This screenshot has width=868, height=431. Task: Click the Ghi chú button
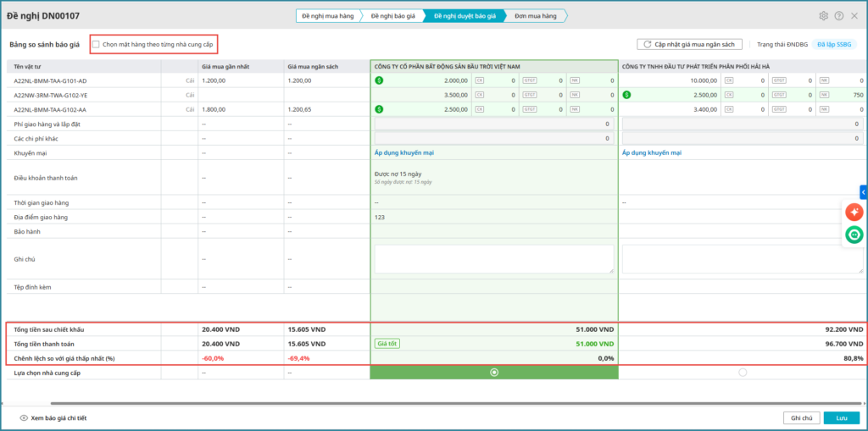click(801, 418)
